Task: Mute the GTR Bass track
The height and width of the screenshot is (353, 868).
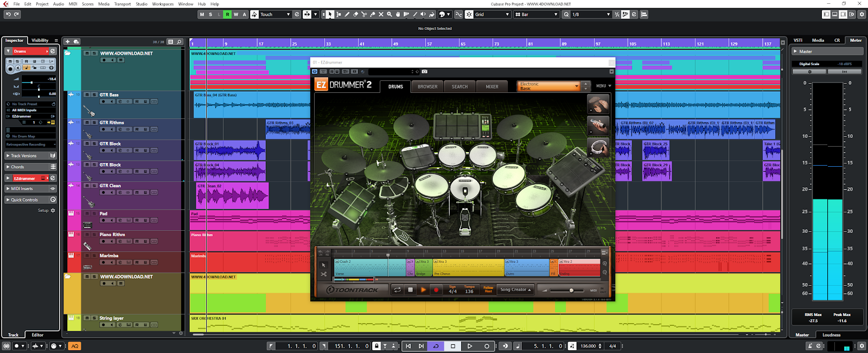Action: point(87,95)
